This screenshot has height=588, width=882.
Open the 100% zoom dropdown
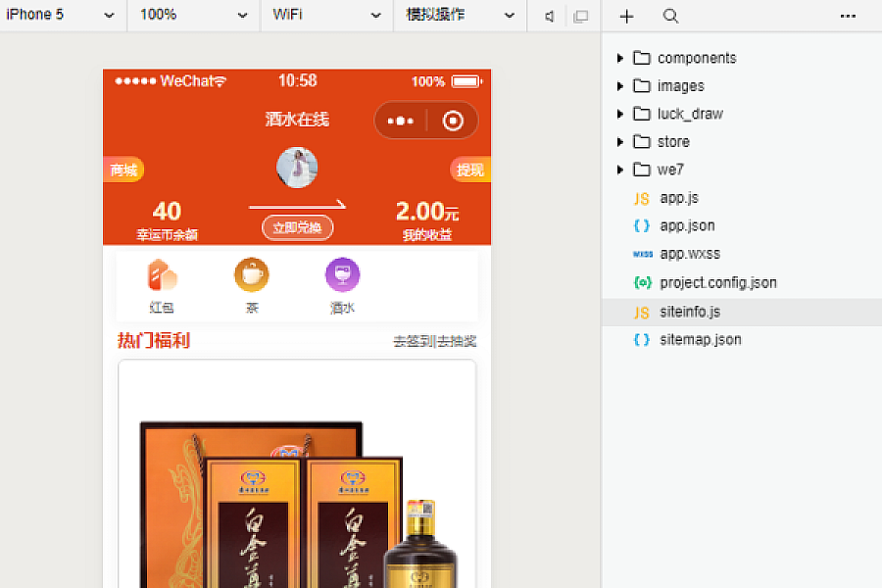193,15
